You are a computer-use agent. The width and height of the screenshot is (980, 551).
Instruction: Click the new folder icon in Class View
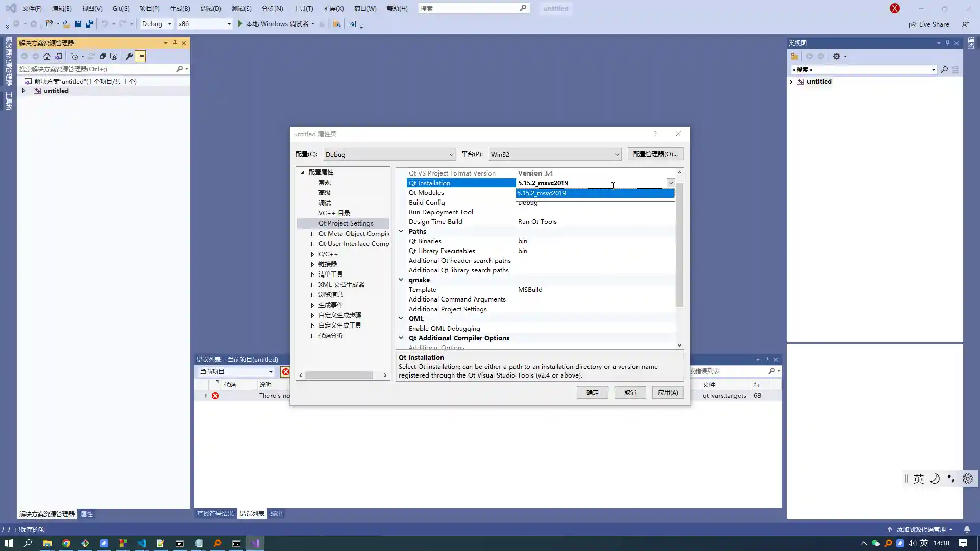click(794, 56)
